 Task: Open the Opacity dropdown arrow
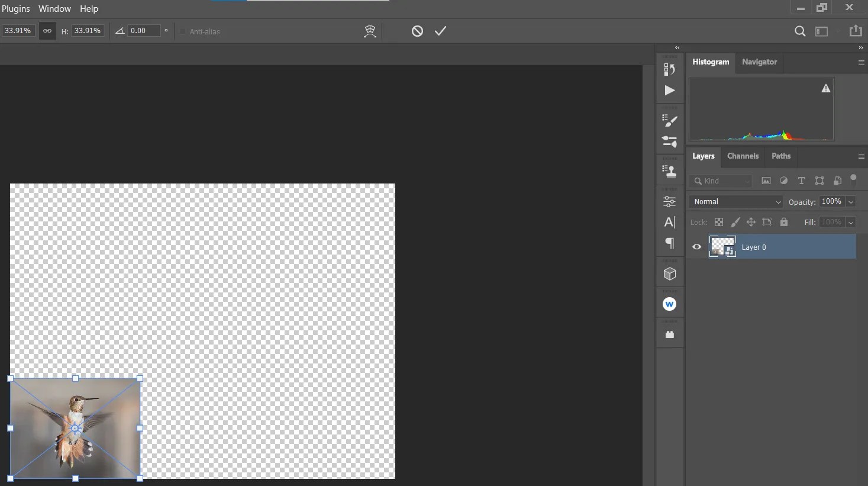pos(851,201)
